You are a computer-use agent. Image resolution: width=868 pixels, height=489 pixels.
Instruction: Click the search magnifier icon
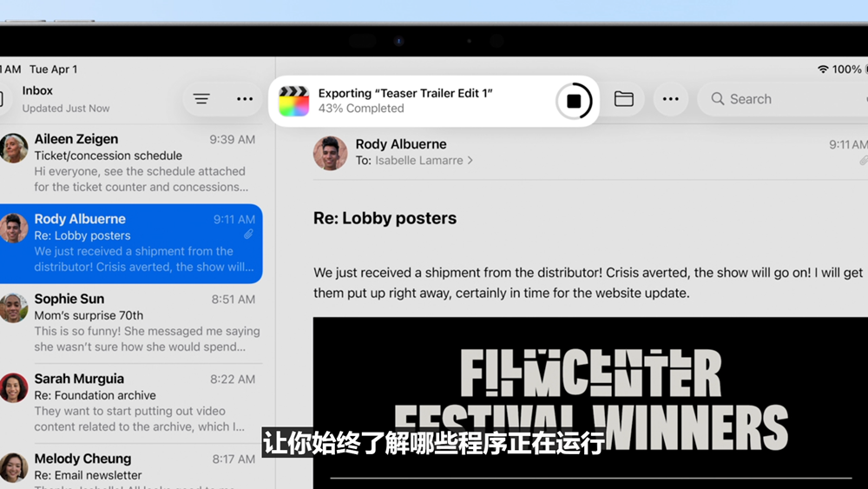[718, 99]
